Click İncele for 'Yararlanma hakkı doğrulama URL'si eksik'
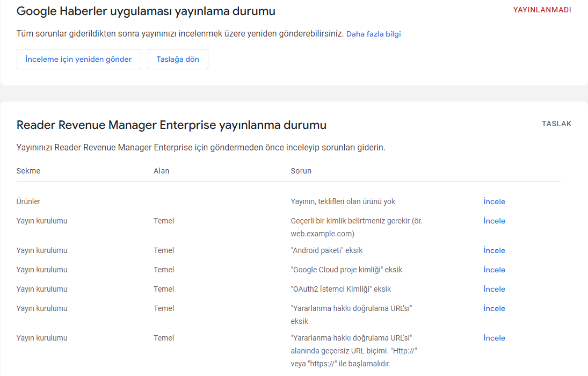This screenshot has height=376, width=588. tap(494, 308)
